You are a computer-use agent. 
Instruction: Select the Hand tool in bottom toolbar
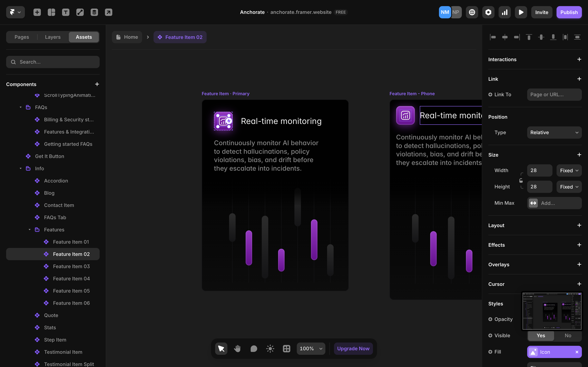pos(237,349)
